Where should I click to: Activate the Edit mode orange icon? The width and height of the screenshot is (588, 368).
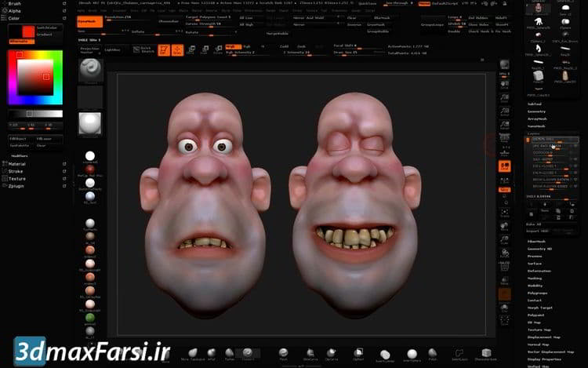click(x=164, y=50)
